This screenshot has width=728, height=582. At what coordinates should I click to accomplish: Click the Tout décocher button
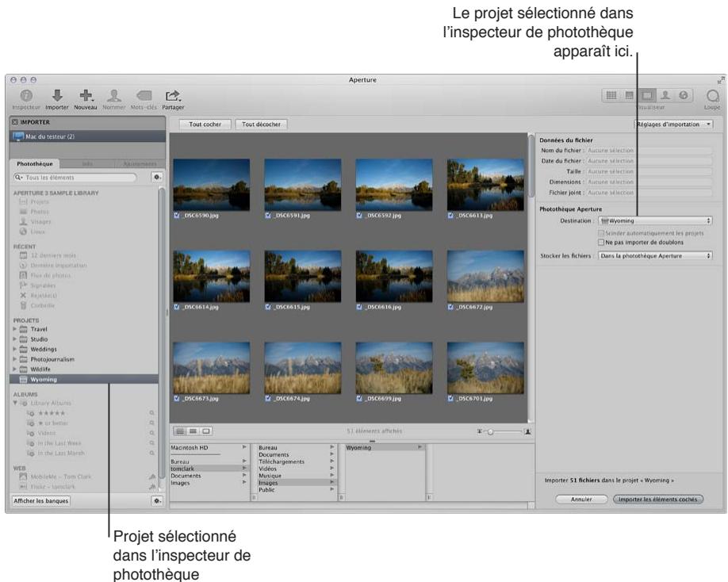[262, 124]
